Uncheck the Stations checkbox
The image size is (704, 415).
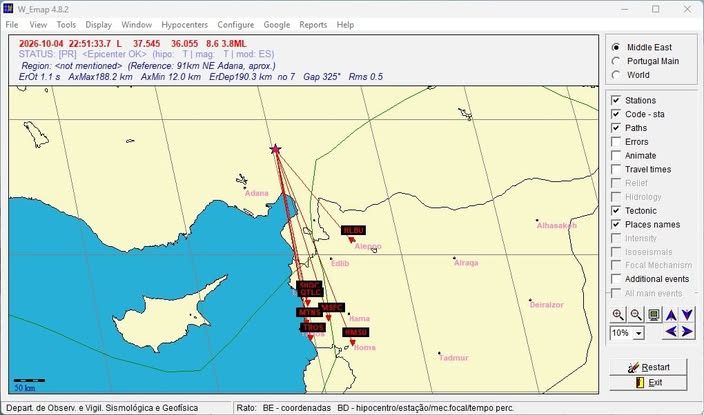(x=616, y=100)
